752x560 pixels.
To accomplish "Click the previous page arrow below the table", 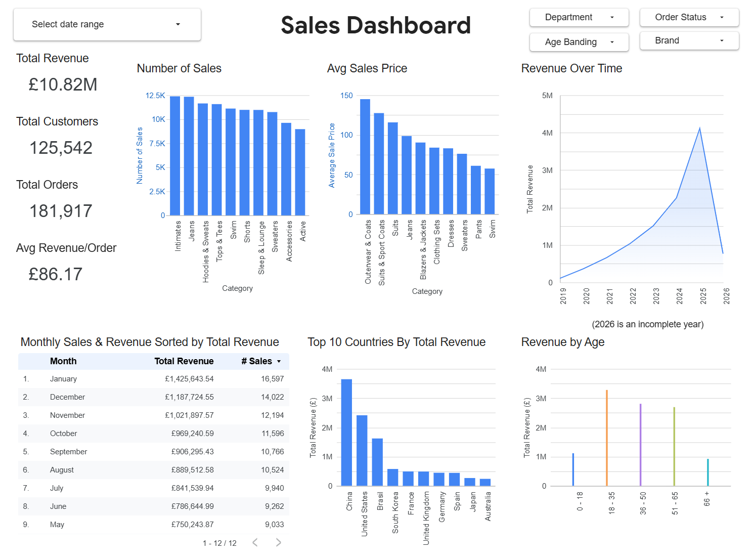I will coord(255,542).
